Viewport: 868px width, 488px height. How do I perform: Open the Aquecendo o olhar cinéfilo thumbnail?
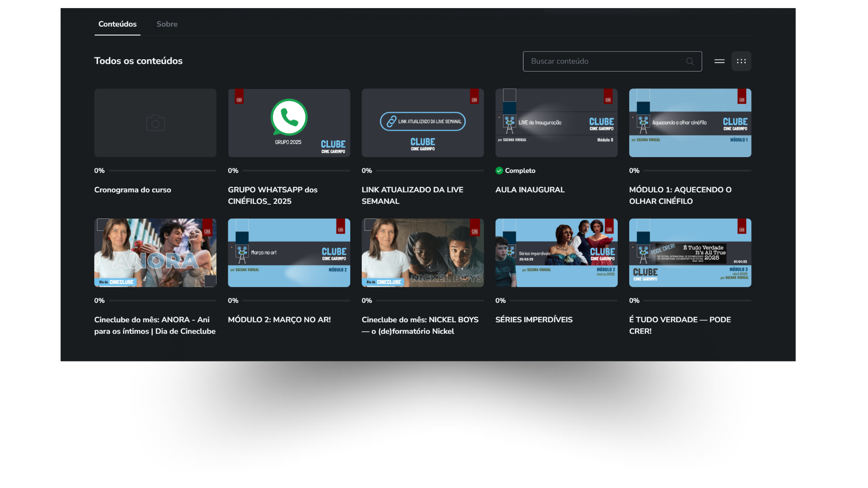tap(690, 123)
